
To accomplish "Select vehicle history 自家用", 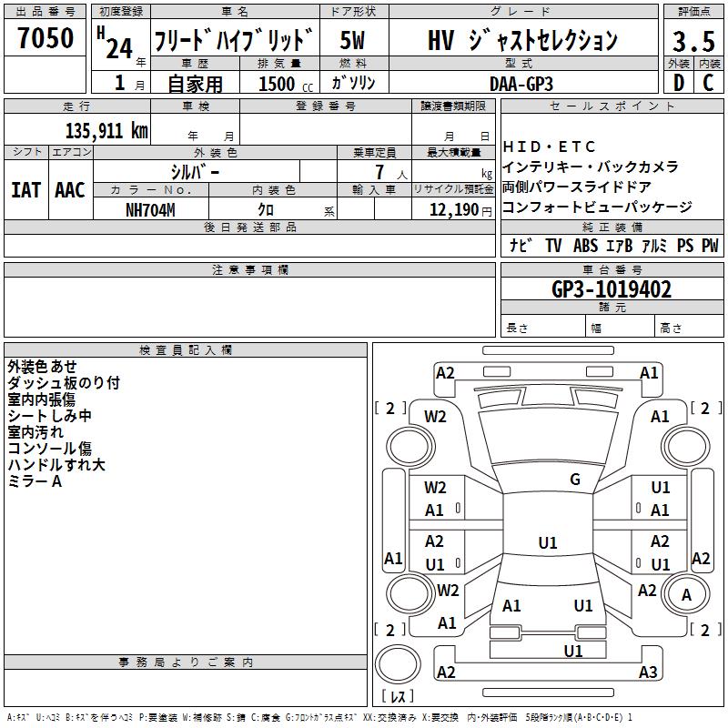I will 195,84.
